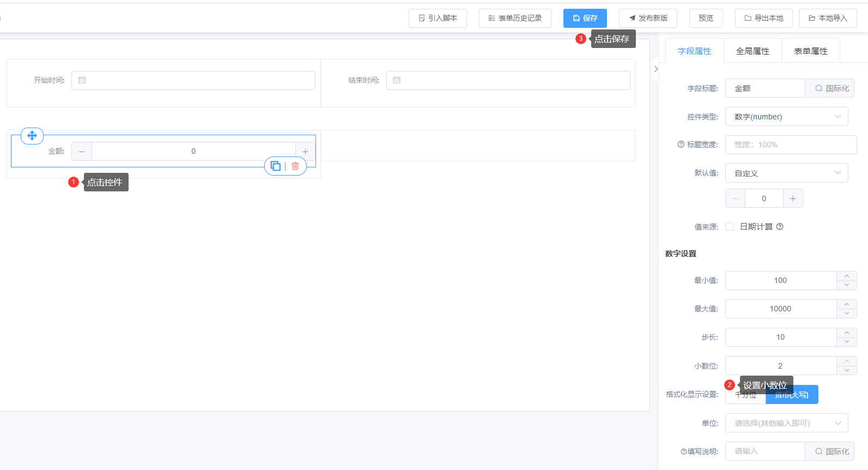This screenshot has width=868, height=470.
Task: Click the 字段标题 input field
Action: 765,88
